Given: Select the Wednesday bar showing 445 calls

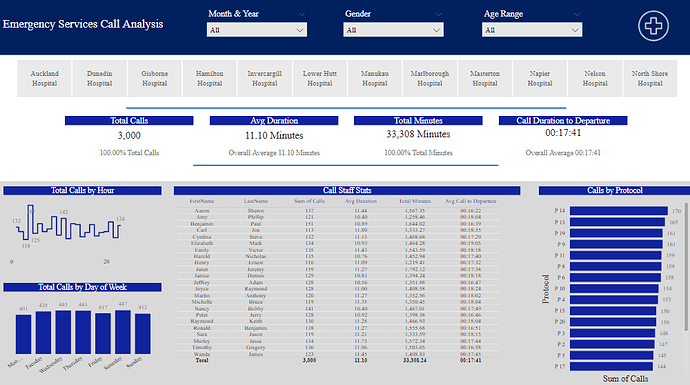Looking at the screenshot, I should (x=63, y=333).
